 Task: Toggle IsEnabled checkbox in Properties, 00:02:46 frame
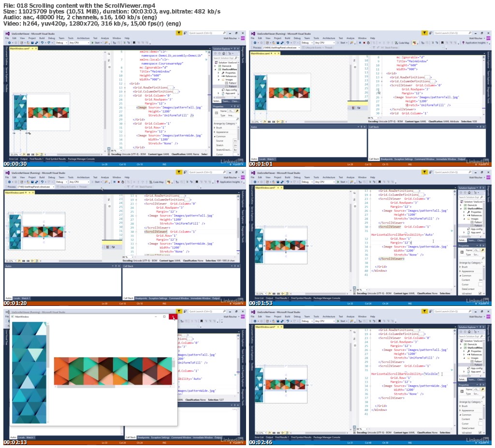tap(480, 433)
